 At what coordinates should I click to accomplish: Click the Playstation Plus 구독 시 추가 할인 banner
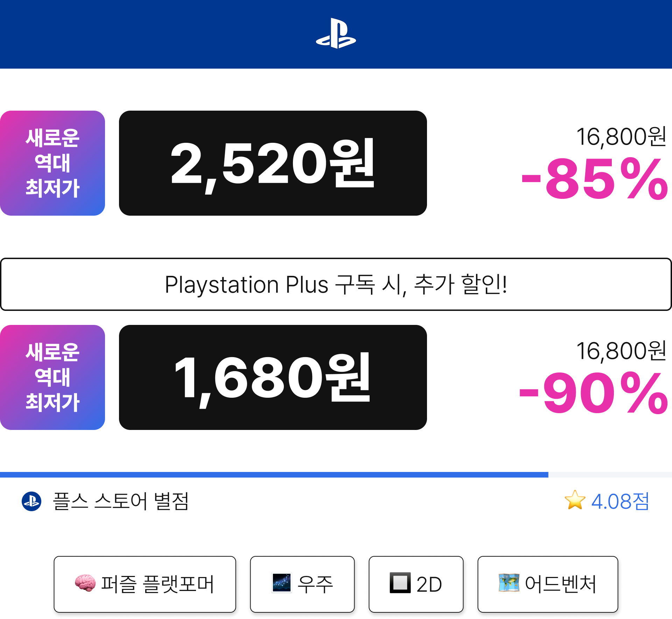(336, 284)
